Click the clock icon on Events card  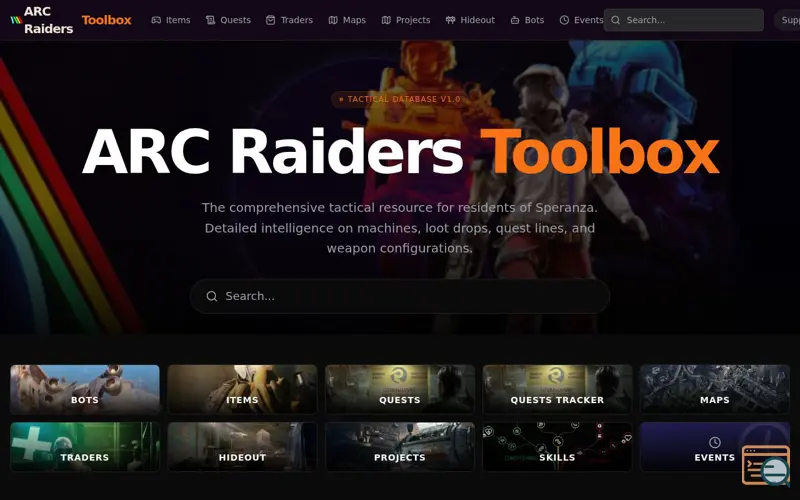tap(715, 442)
